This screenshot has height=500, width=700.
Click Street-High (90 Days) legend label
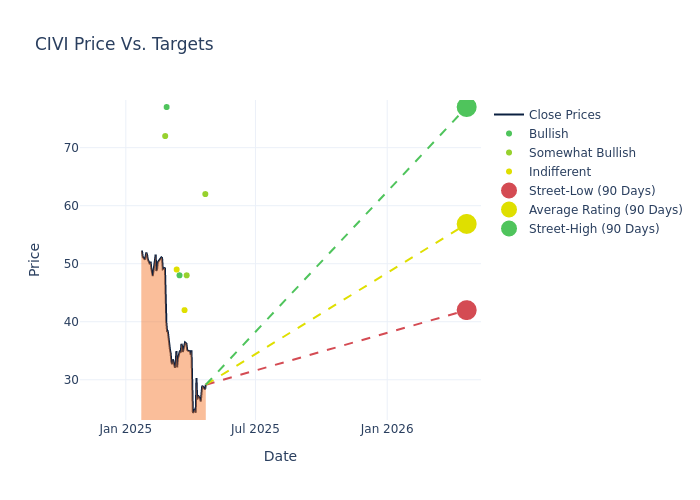coord(594,229)
